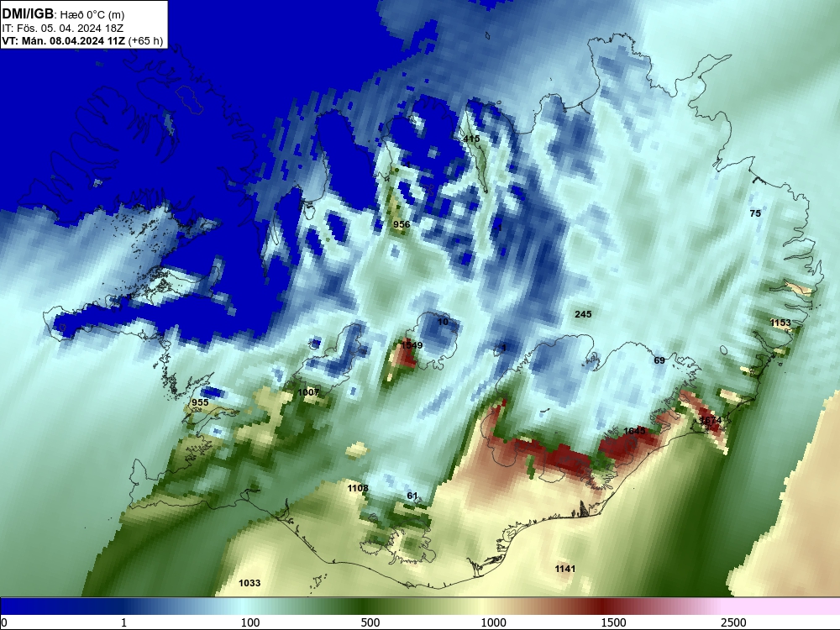Click the 100 label on the color scale
Image resolution: width=840 pixels, height=630 pixels.
[250, 622]
